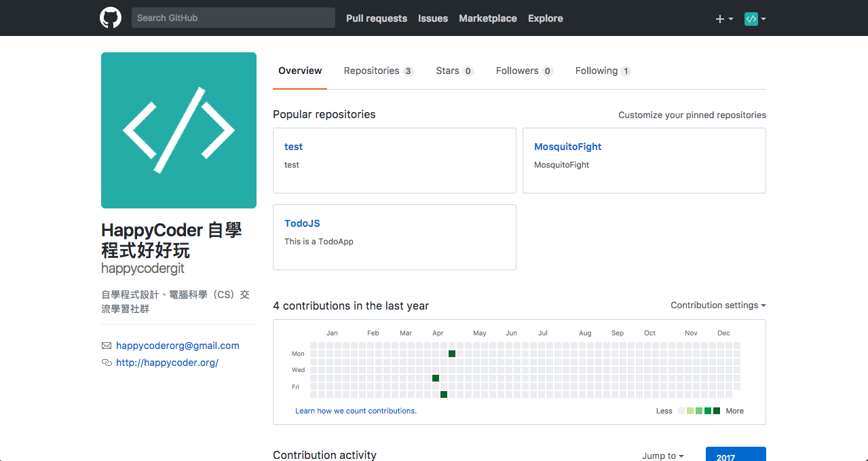The width and height of the screenshot is (868, 461).
Task: Select the darkest green square in the legend
Action: 717,410
